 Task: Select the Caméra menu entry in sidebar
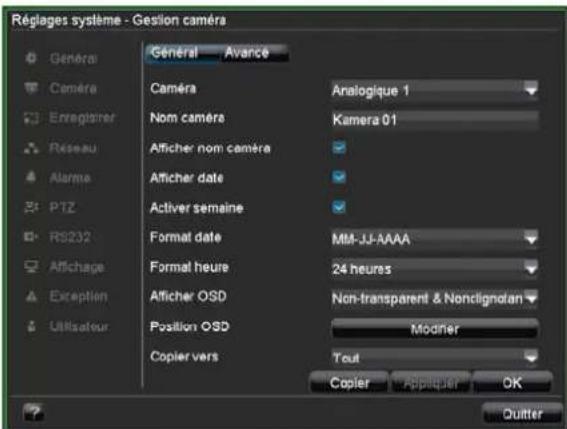[x=73, y=88]
